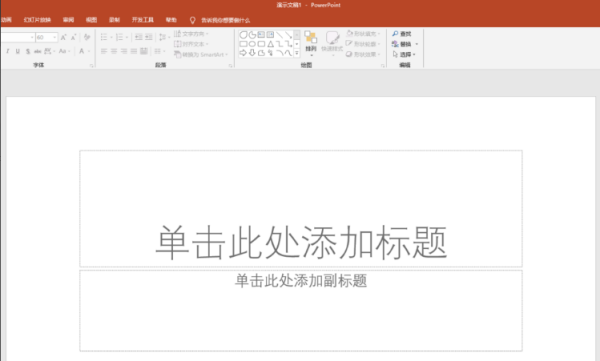
Task: Open the Recording (录制) tab
Action: click(114, 20)
